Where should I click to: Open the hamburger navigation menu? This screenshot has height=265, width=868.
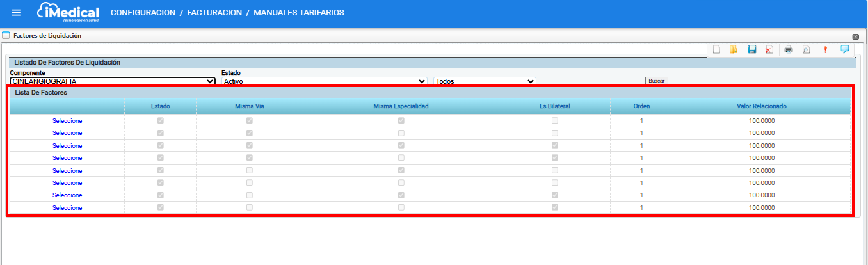(17, 13)
